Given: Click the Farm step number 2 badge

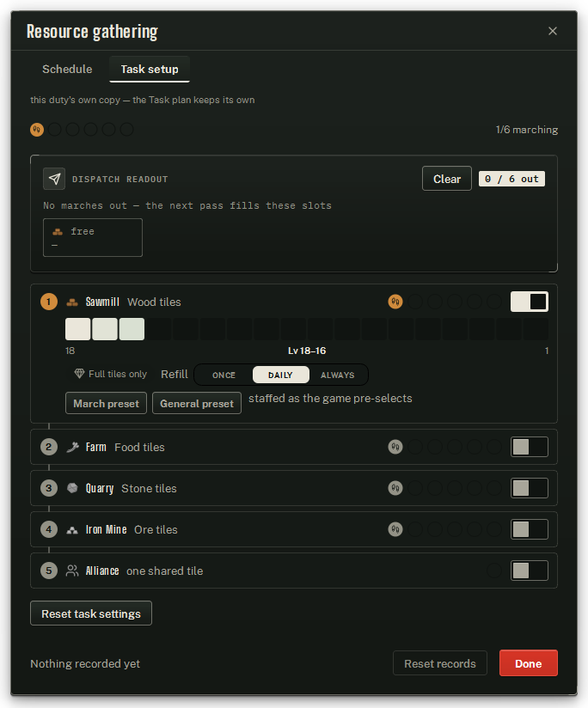Looking at the screenshot, I should (x=49, y=447).
